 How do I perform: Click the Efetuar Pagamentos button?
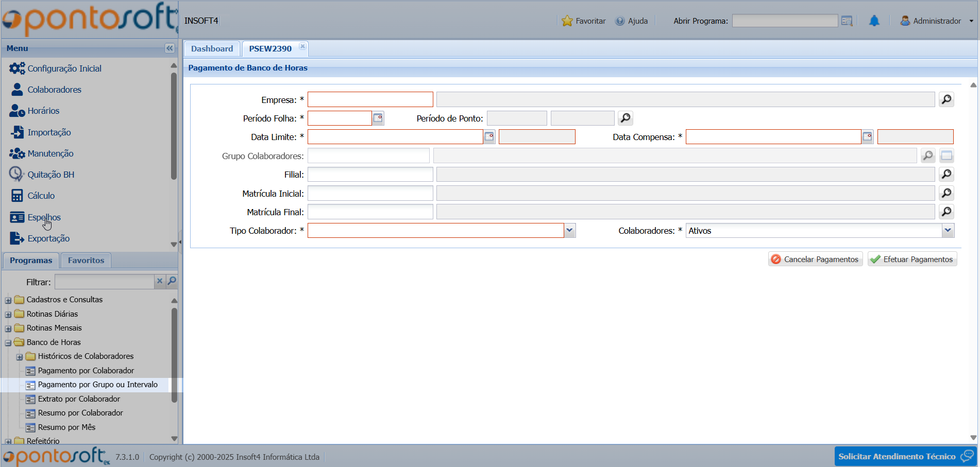912,260
